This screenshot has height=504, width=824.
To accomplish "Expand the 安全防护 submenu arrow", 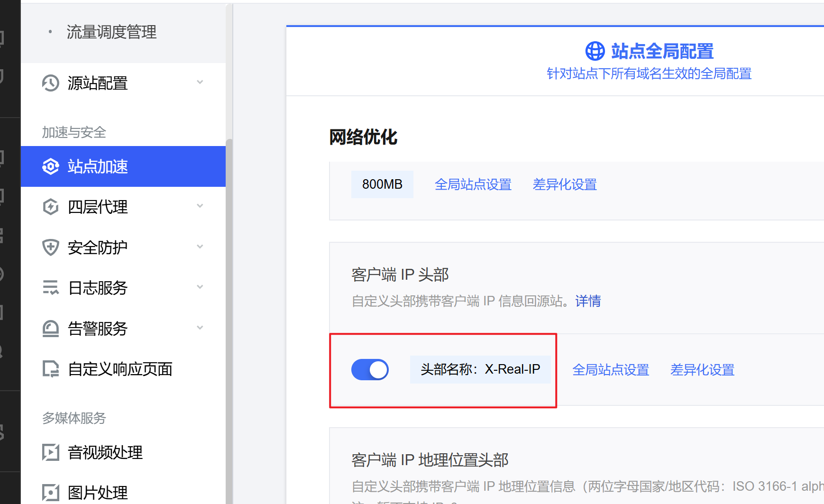I will (x=200, y=247).
